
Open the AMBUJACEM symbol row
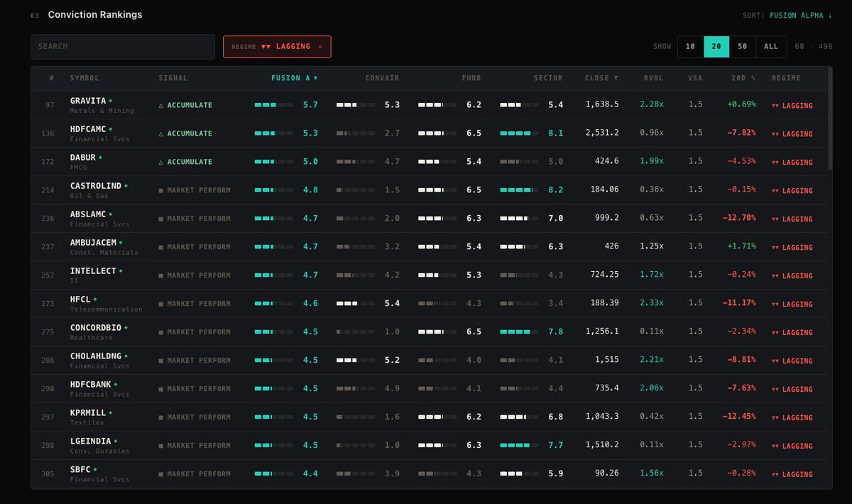click(429, 247)
